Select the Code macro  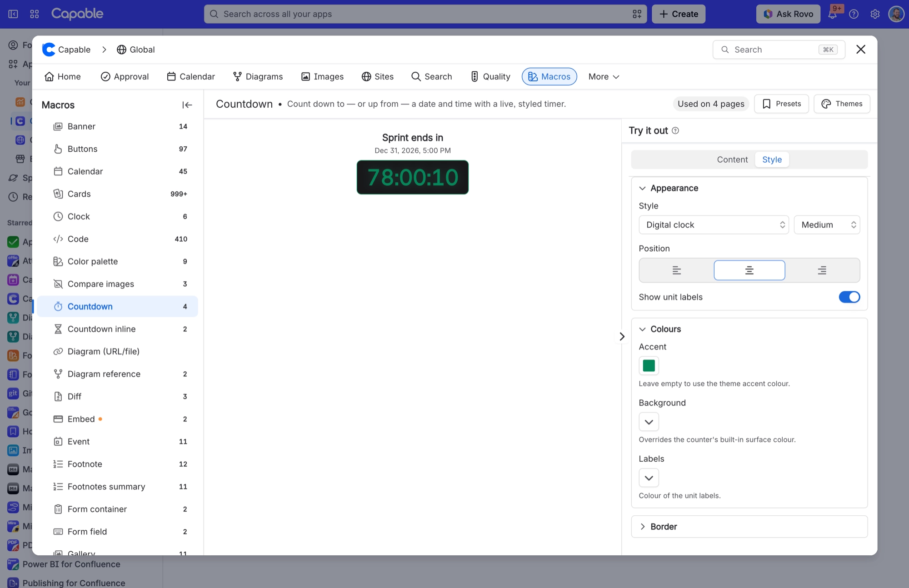click(117, 239)
